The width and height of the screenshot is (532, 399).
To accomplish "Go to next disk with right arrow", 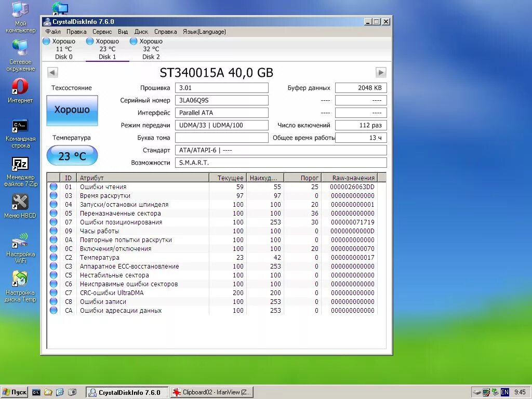I will [381, 72].
